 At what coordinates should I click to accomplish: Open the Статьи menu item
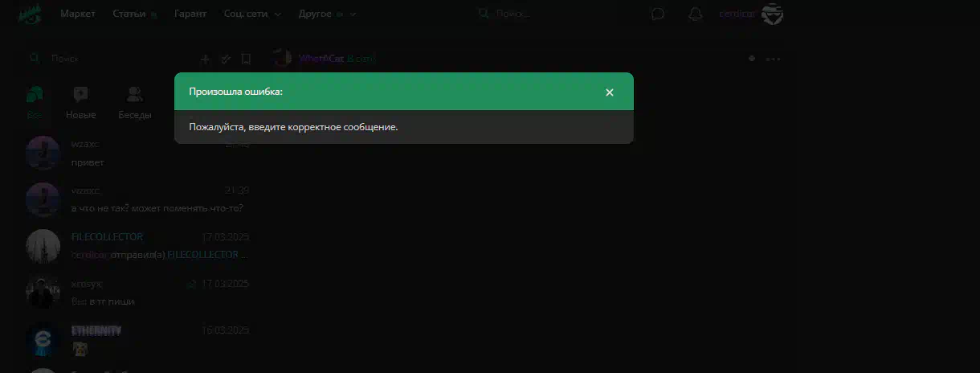point(129,14)
